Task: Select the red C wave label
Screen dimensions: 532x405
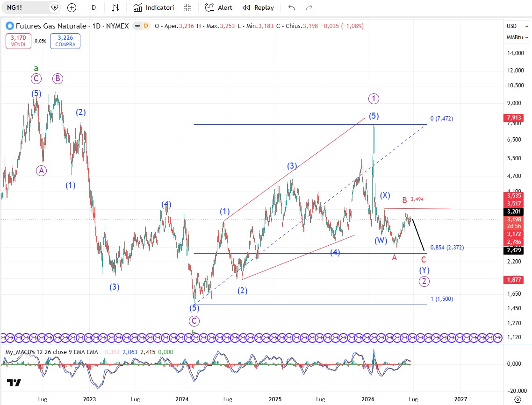Action: [424, 260]
